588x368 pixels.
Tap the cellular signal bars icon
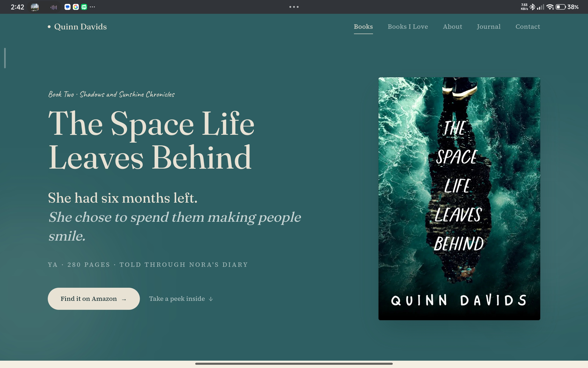point(541,7)
